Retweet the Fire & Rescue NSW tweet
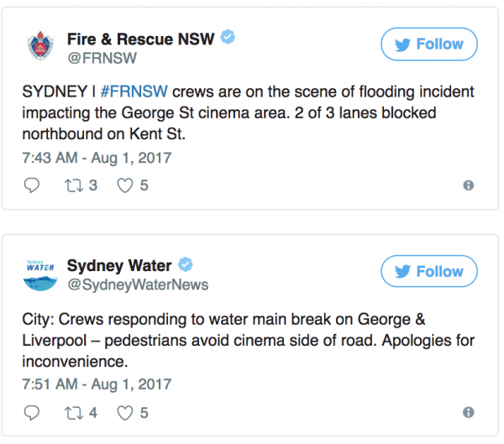This screenshot has height=444, width=504. pos(74,185)
